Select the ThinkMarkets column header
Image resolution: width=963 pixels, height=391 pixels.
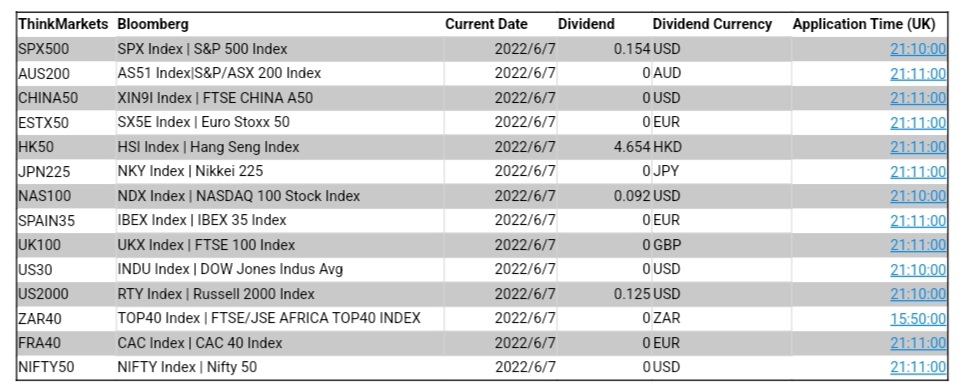(x=63, y=25)
